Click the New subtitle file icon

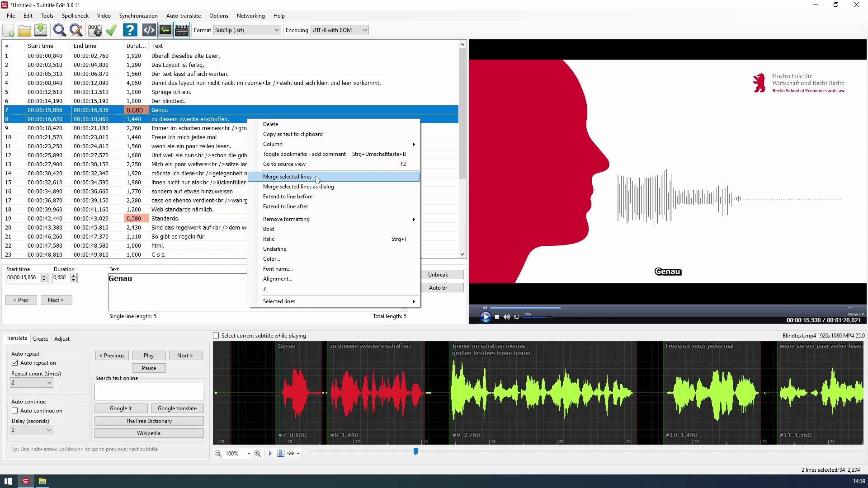(9, 30)
